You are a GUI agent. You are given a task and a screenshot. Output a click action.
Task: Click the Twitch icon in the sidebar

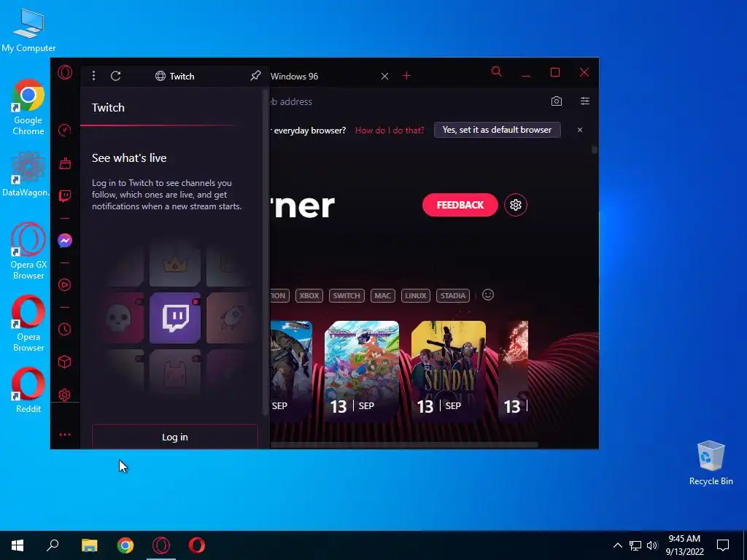point(65,195)
